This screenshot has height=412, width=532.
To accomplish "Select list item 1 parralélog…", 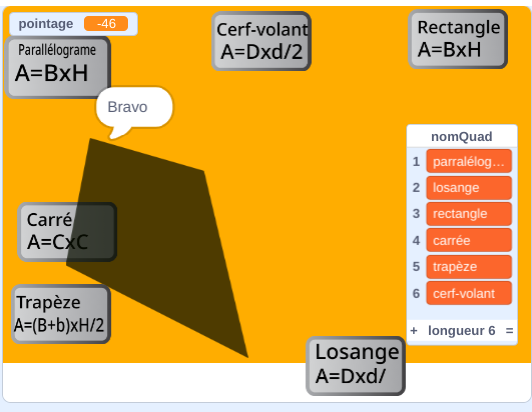I will 469,162.
